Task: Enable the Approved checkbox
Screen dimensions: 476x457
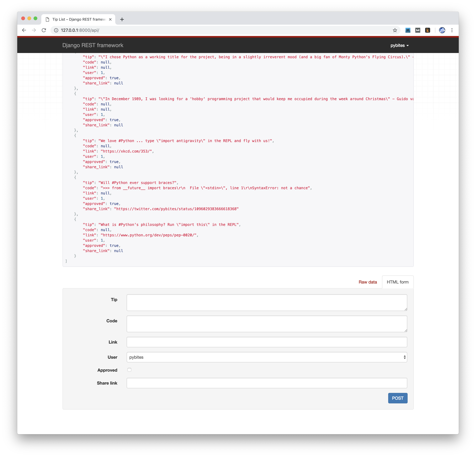Action: tap(129, 370)
